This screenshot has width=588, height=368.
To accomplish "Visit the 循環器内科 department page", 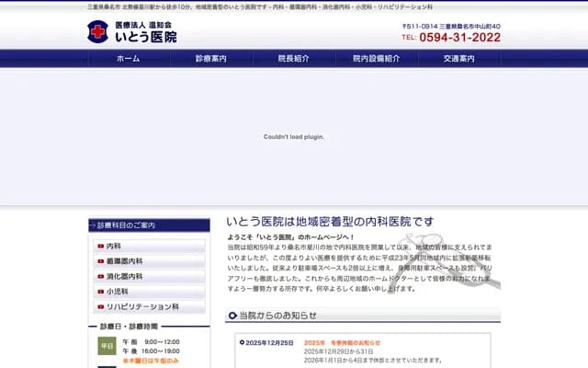I will coord(124,261).
